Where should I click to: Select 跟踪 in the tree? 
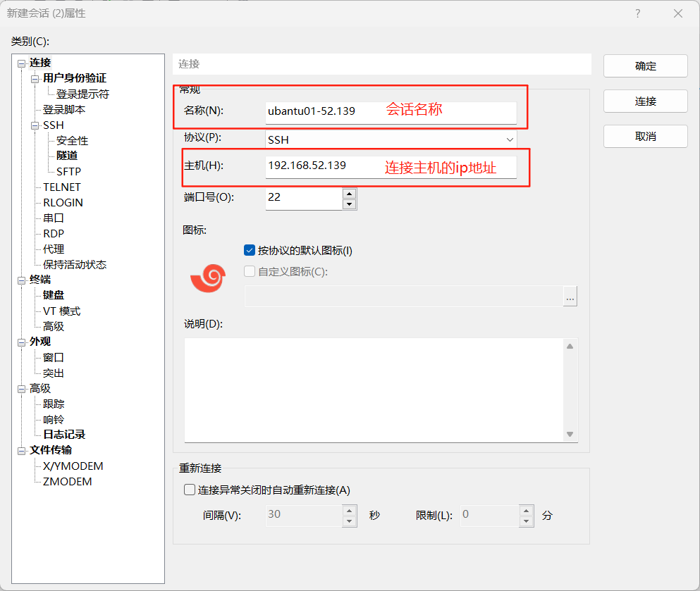tap(54, 404)
